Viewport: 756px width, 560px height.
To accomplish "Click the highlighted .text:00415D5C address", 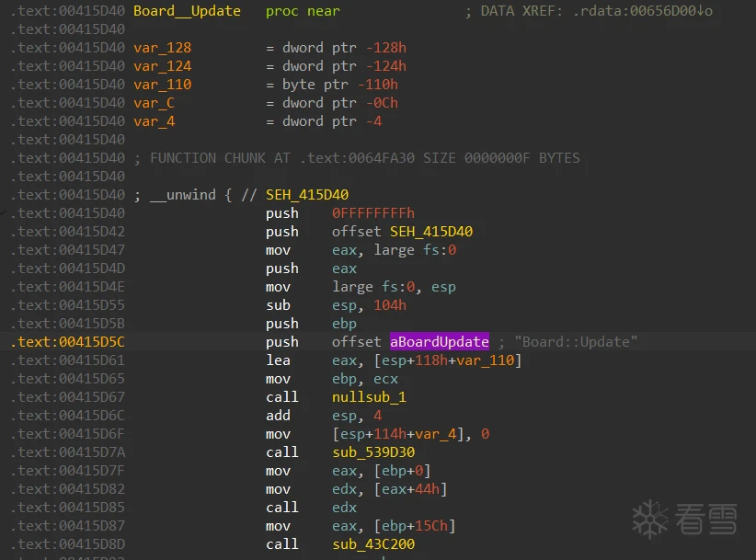I will point(66,342).
